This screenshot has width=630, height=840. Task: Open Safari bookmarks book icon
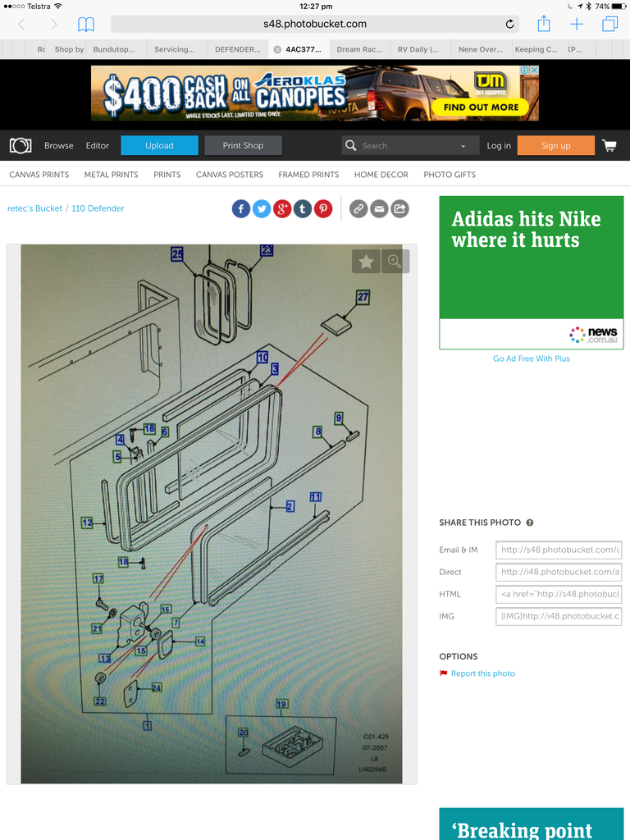[x=86, y=24]
